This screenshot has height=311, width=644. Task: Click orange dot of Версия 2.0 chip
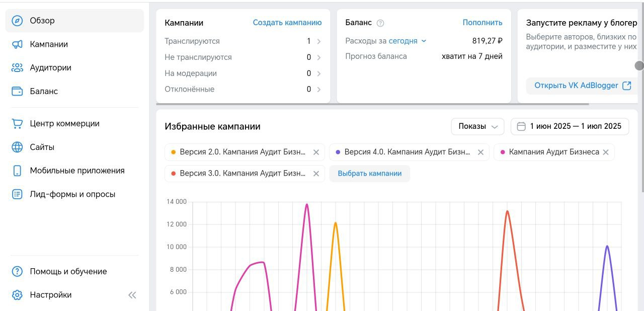[174, 152]
